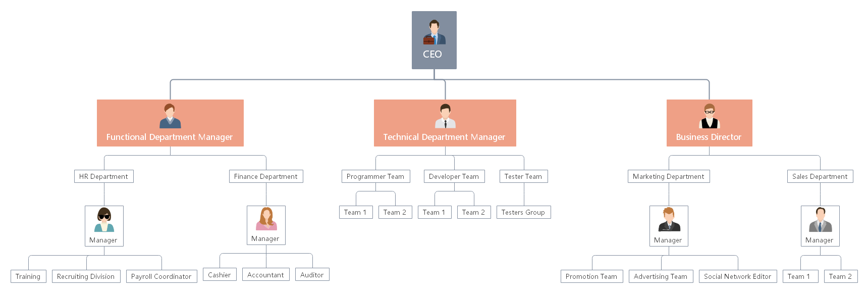The width and height of the screenshot is (868, 293).
Task: Click the Developer Team node
Action: pos(454,176)
